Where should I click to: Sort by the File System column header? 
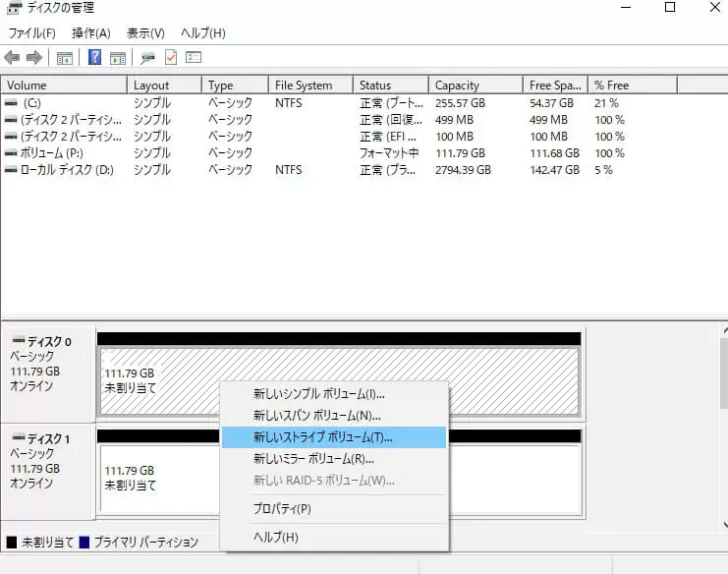[310, 86]
